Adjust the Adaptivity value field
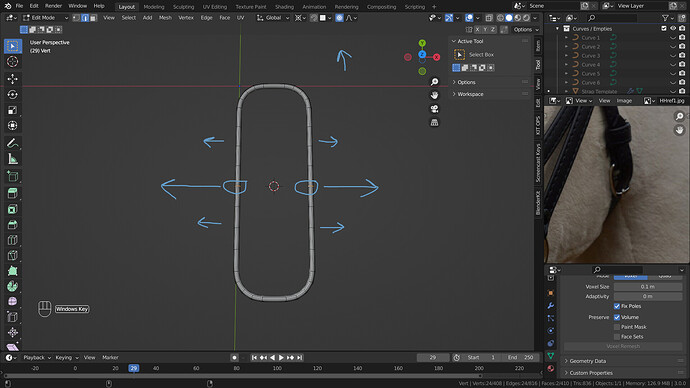This screenshot has height=388, width=690. [648, 296]
